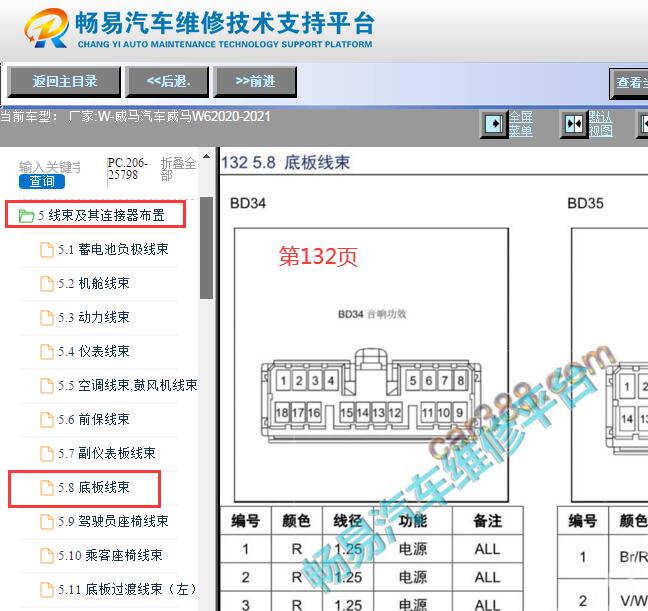Image resolution: width=648 pixels, height=611 pixels.
Task: Click the page icon next to 5.4
Action: [47, 352]
